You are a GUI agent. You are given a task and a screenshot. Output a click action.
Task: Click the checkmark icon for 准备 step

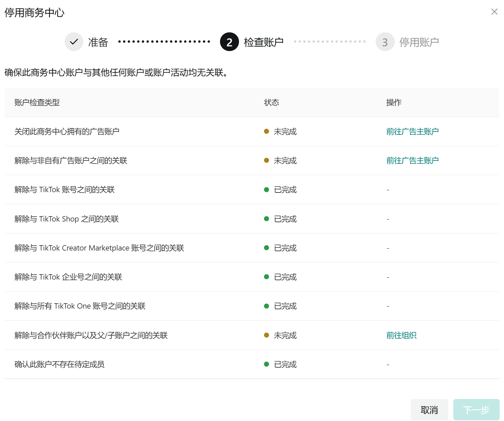tap(74, 42)
